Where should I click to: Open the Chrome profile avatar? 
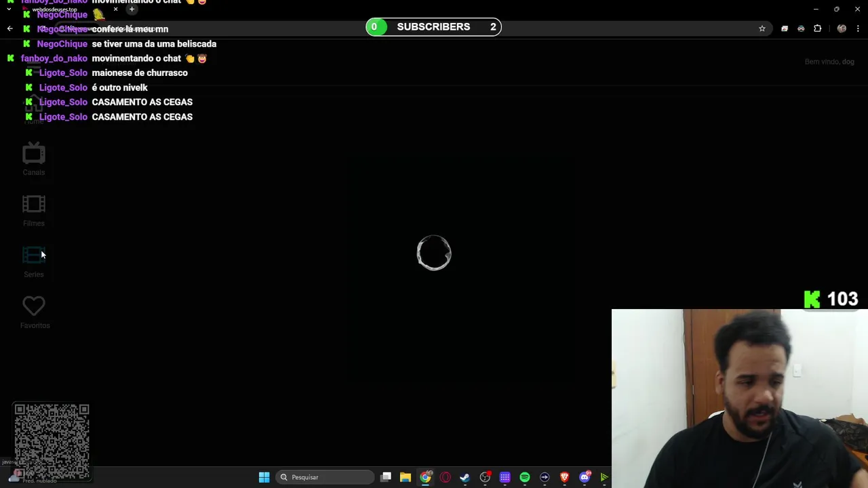842,28
